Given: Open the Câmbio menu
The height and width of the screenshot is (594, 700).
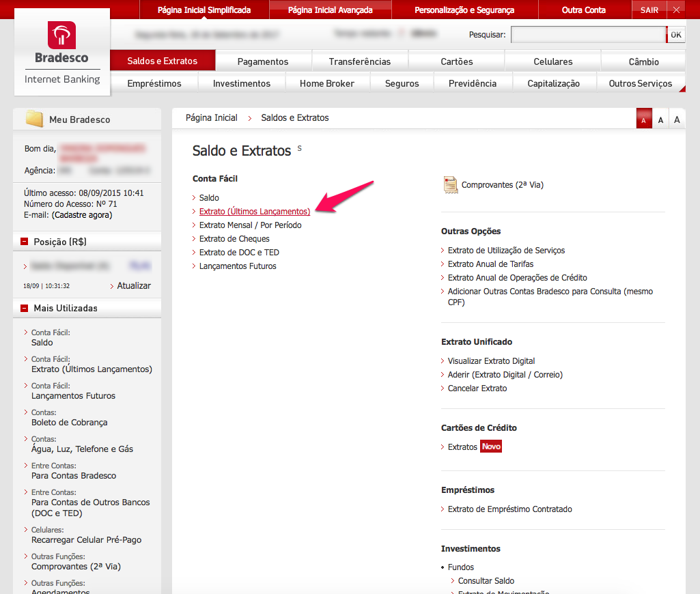Looking at the screenshot, I should (x=643, y=61).
